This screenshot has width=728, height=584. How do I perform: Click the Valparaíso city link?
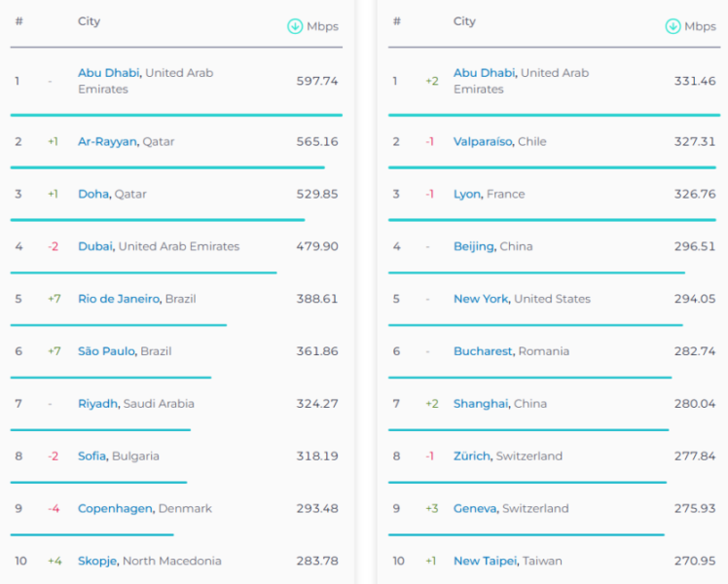point(483,142)
